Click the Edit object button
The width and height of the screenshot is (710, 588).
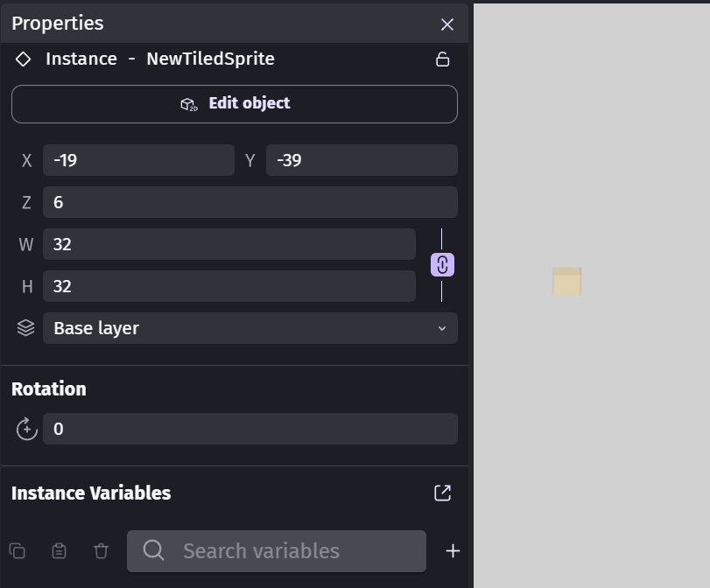(x=235, y=104)
